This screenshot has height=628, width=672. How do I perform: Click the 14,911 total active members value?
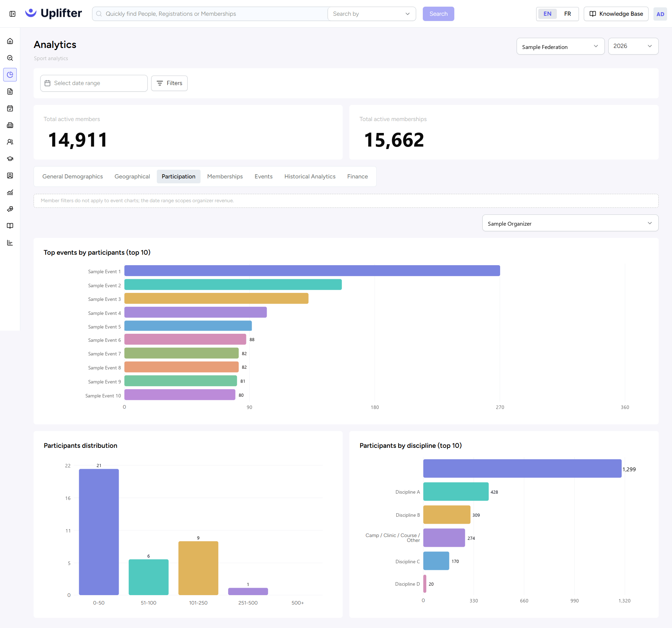[x=78, y=140]
